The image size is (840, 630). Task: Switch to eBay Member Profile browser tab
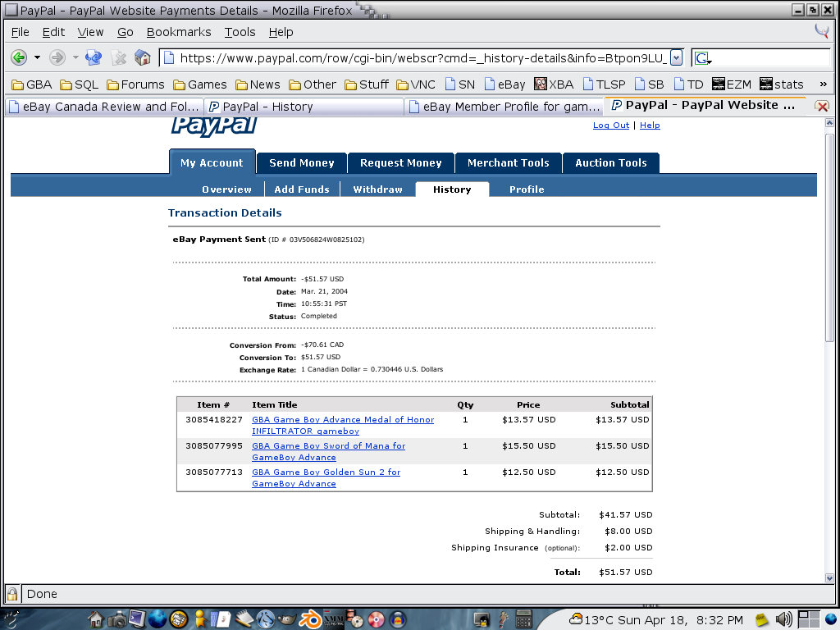click(504, 107)
